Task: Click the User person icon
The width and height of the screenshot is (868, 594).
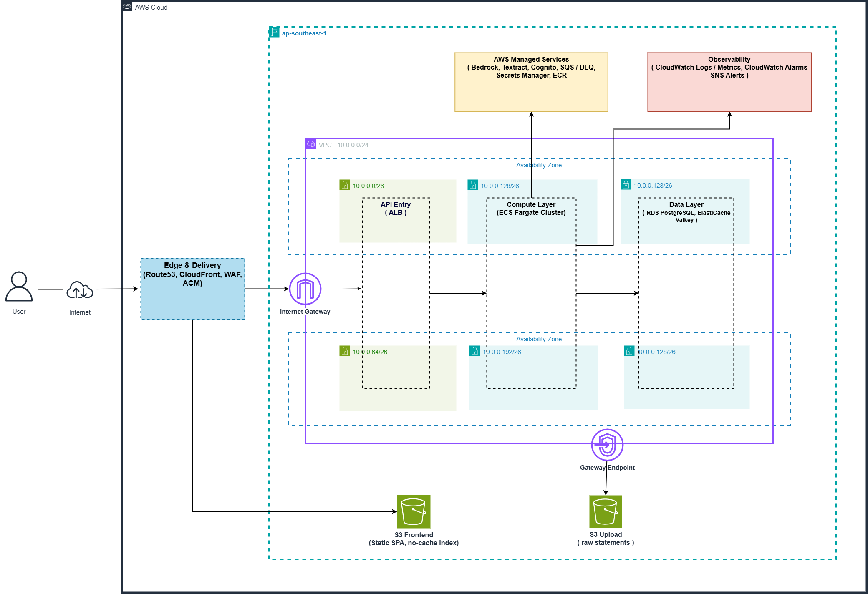Action: pyautogui.click(x=19, y=286)
